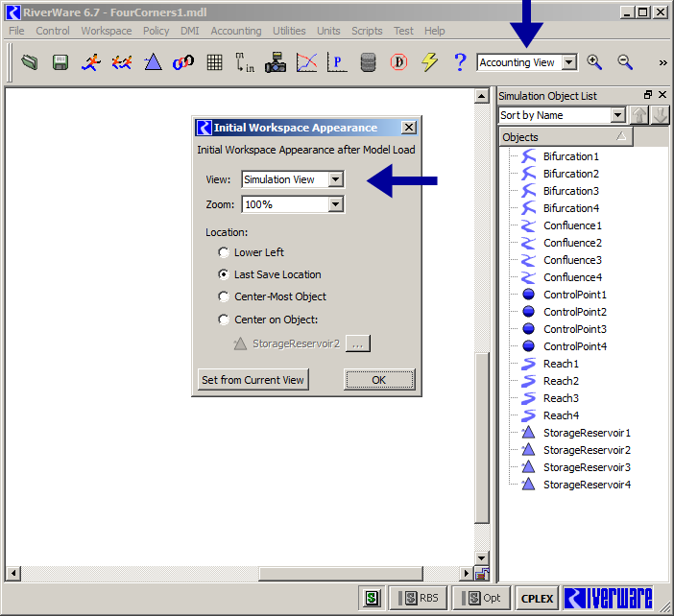
Task: Click the CPLEX status indicator
Action: 537,598
